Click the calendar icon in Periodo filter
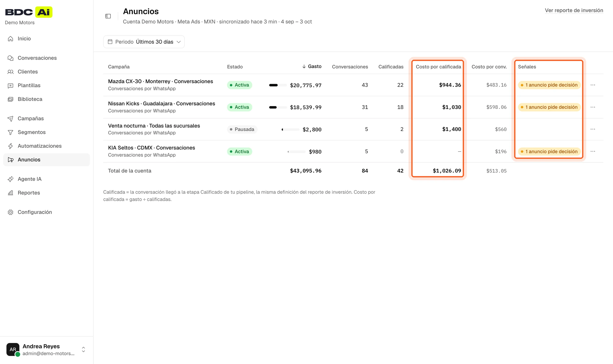The width and height of the screenshot is (613, 364). (x=110, y=42)
